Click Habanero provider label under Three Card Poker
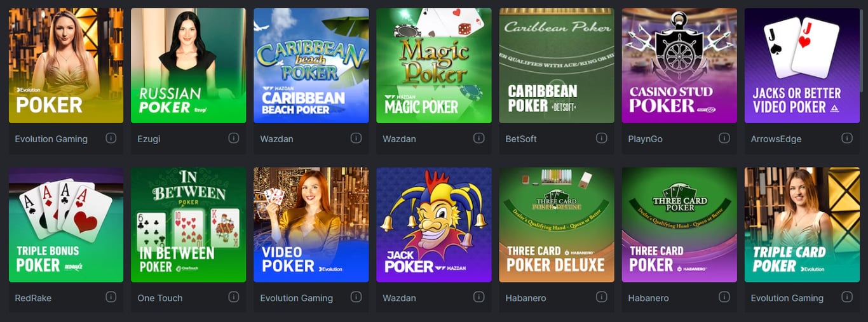The width and height of the screenshot is (868, 322). [648, 298]
